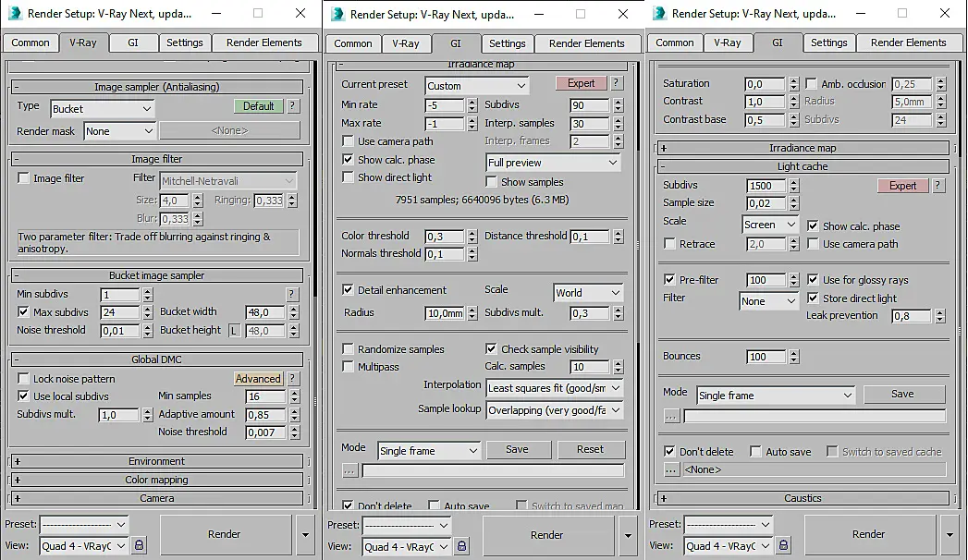Toggle Check sample visibility checkbox
968x560 pixels.
pyautogui.click(x=491, y=349)
